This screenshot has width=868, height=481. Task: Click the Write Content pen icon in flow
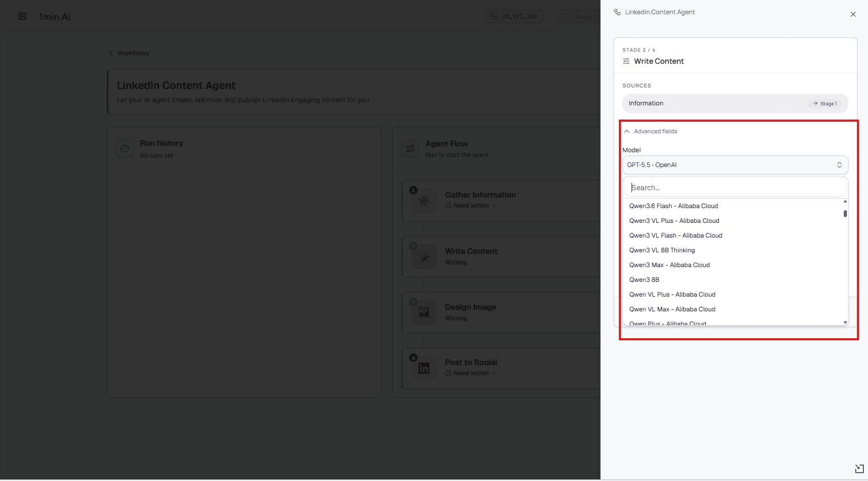[424, 257]
